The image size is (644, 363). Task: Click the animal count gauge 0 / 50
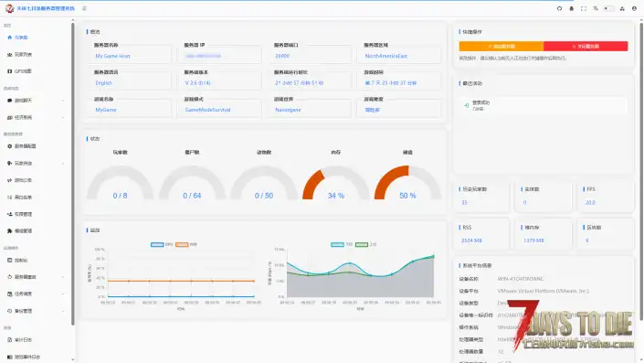tap(264, 183)
